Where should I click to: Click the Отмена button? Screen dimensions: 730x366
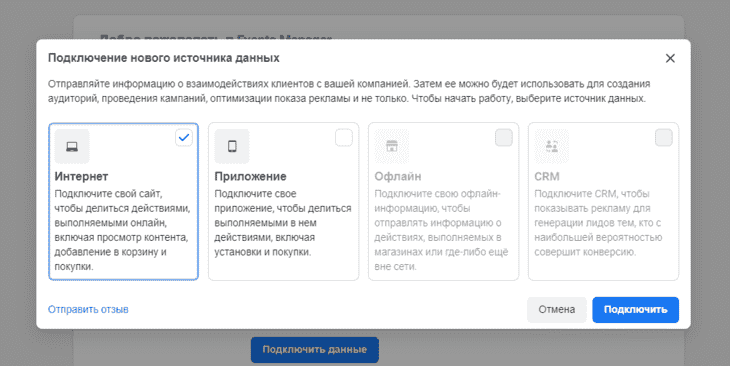[557, 310]
